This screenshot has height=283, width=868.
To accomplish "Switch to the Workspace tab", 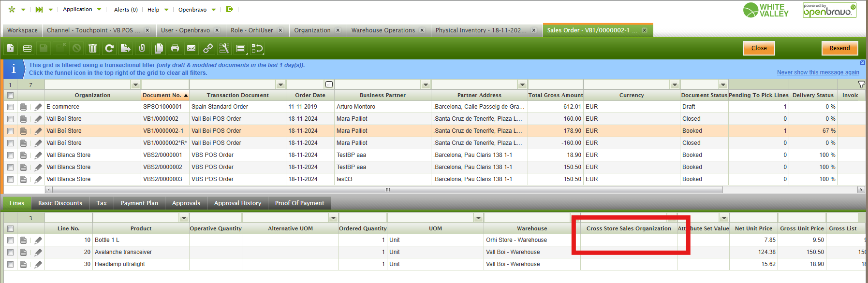I will coord(22,30).
